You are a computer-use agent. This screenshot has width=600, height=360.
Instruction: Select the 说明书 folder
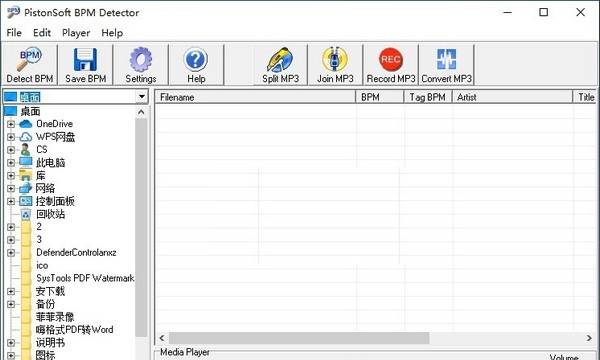[x=50, y=342]
